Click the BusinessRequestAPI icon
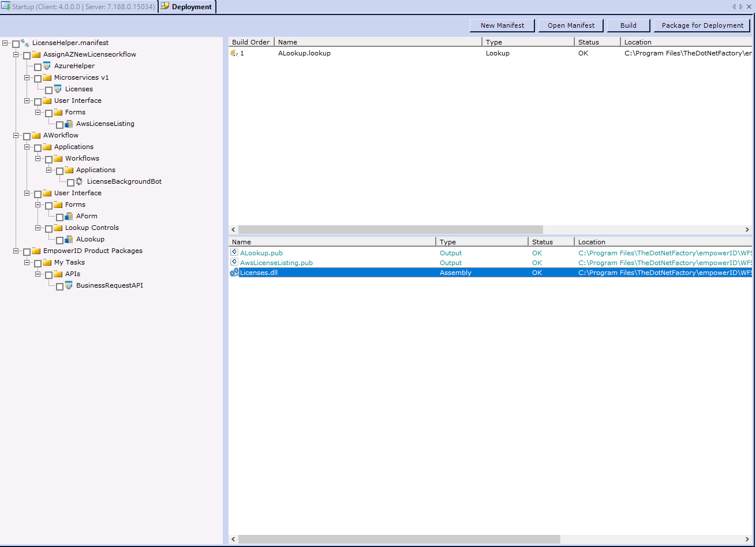The height and width of the screenshot is (547, 756). pyautogui.click(x=69, y=285)
